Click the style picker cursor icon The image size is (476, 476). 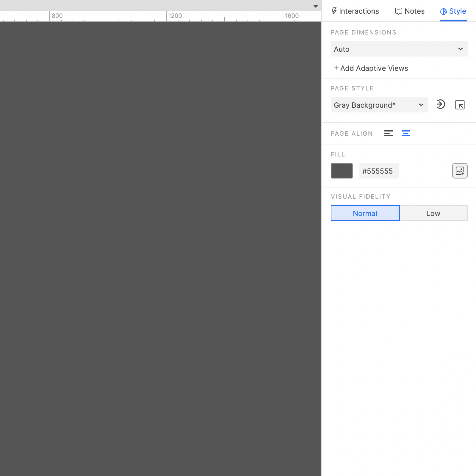coord(460,105)
